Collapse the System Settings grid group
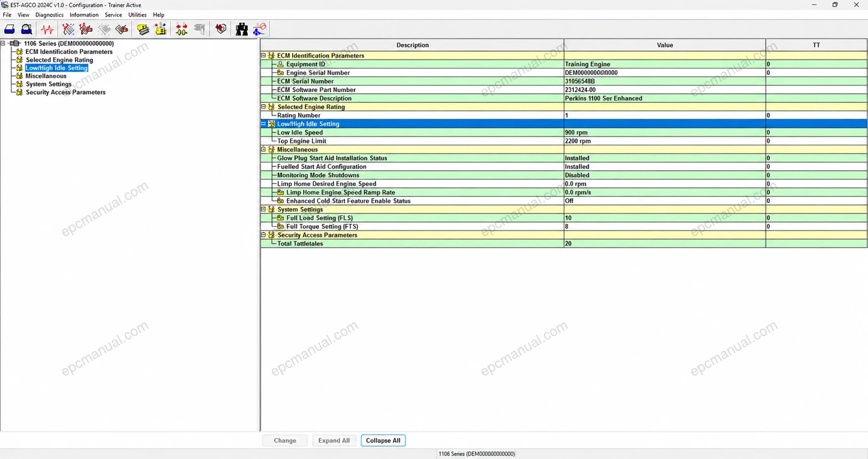This screenshot has width=868, height=459. pos(264,210)
